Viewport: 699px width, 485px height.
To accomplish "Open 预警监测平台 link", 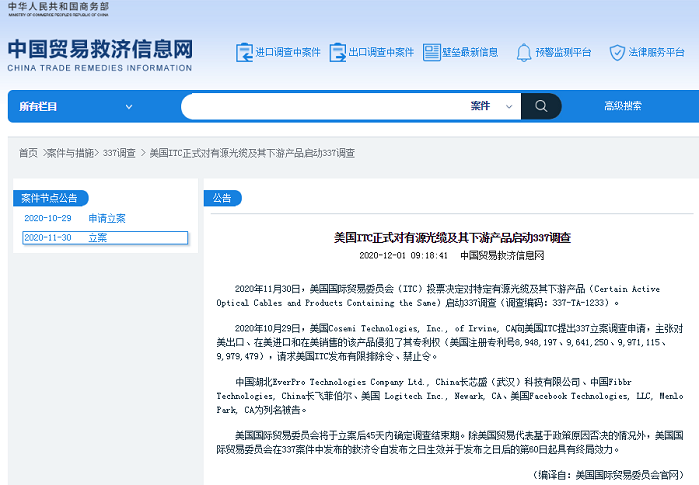I will pos(563,53).
